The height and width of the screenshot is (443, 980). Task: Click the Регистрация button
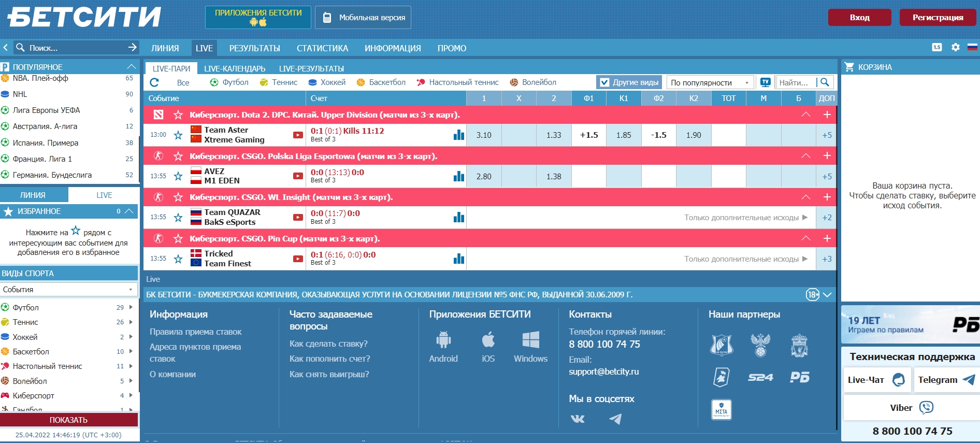pos(938,18)
